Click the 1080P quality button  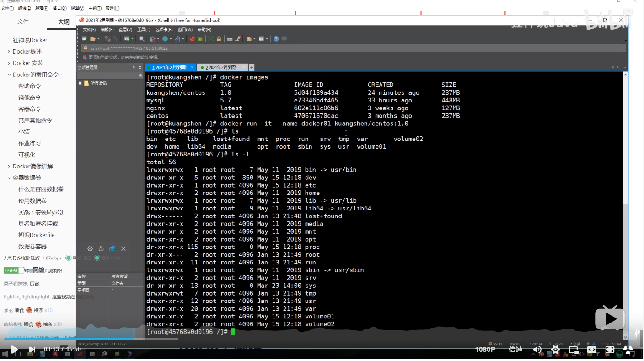[x=485, y=350]
